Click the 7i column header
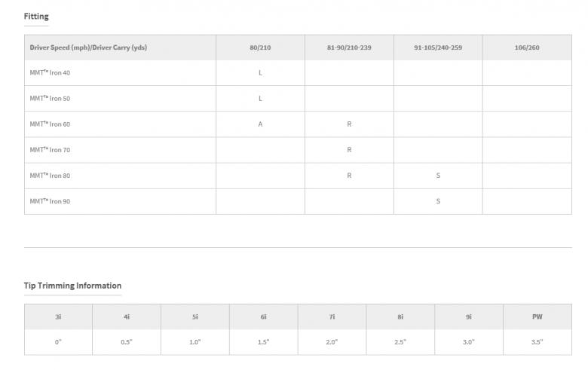This screenshot has height=370, width=588. click(332, 317)
